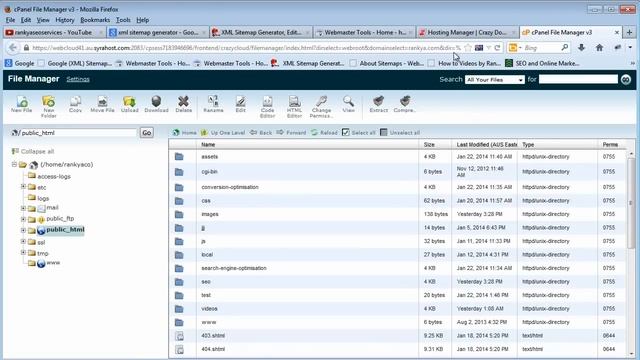Image resolution: width=640 pixels, height=360 pixels.
Task: Click the Go button beside path field
Action: point(147,133)
